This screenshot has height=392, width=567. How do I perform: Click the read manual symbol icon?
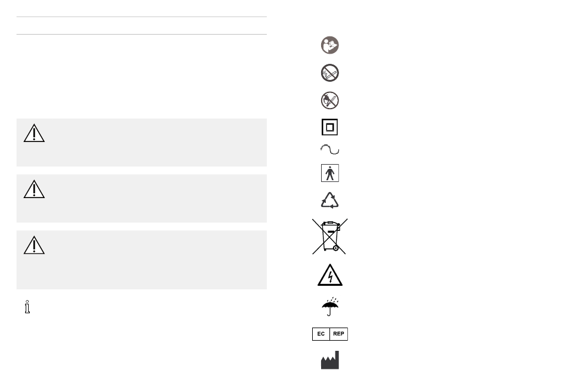tap(330, 45)
